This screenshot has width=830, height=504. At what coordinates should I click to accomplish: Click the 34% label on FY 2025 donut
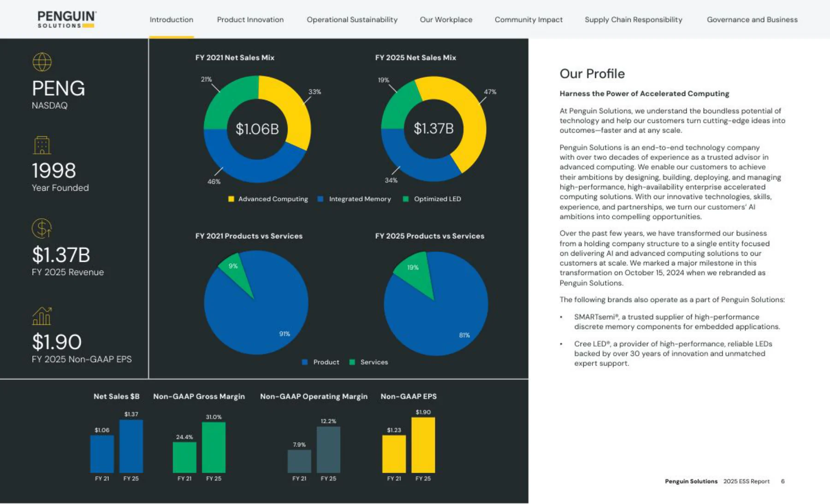(391, 180)
